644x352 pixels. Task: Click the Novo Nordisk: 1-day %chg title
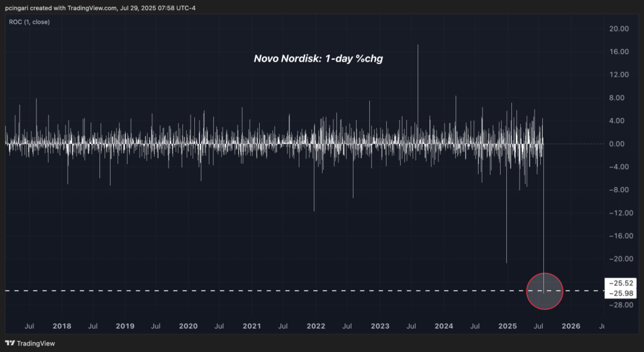pos(318,58)
